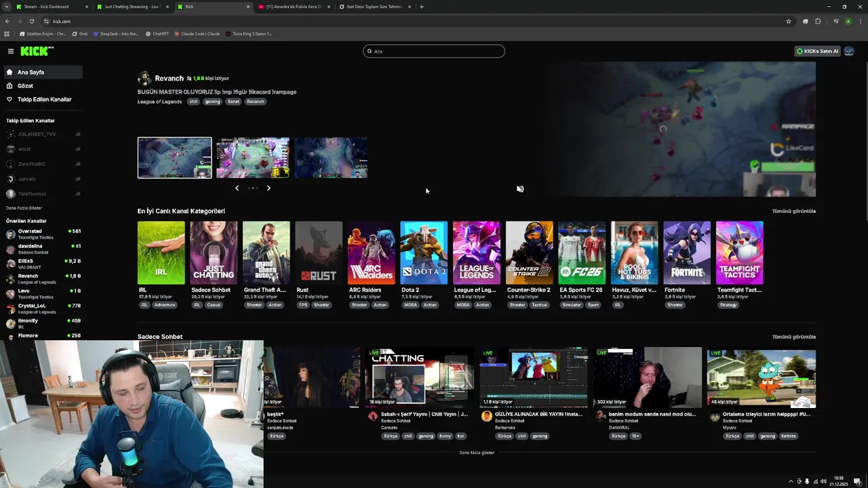Click the KICKs Satın Al button
Screen dimensions: 868x488
(x=817, y=51)
